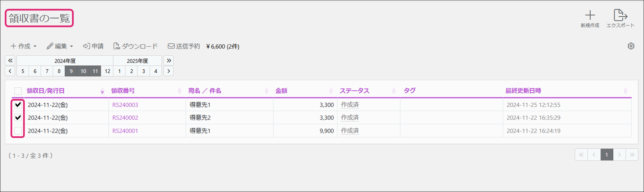Image resolution: width=644 pixels, height=192 pixels.
Task: Check the checkbox for receipt RS240001
Action: [18, 130]
